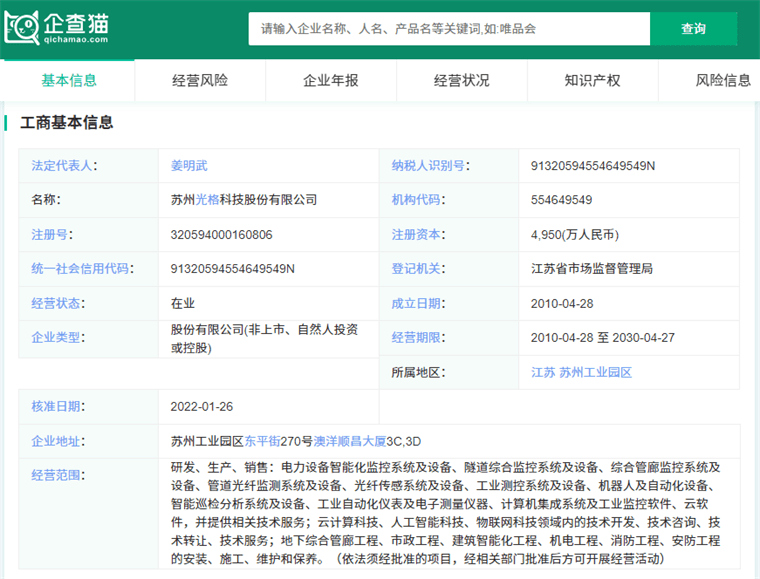Click the 光格 link in the company name
This screenshot has height=579, width=760.
pos(207,200)
